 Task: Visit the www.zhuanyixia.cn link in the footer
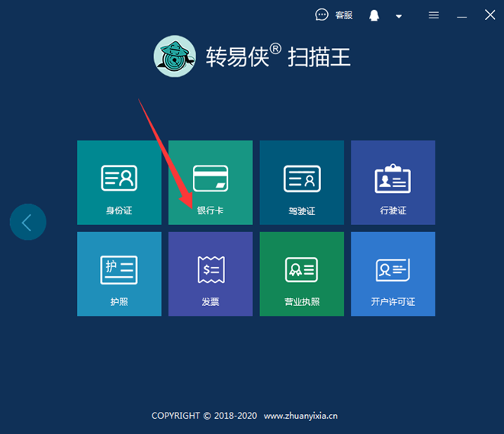tap(301, 416)
